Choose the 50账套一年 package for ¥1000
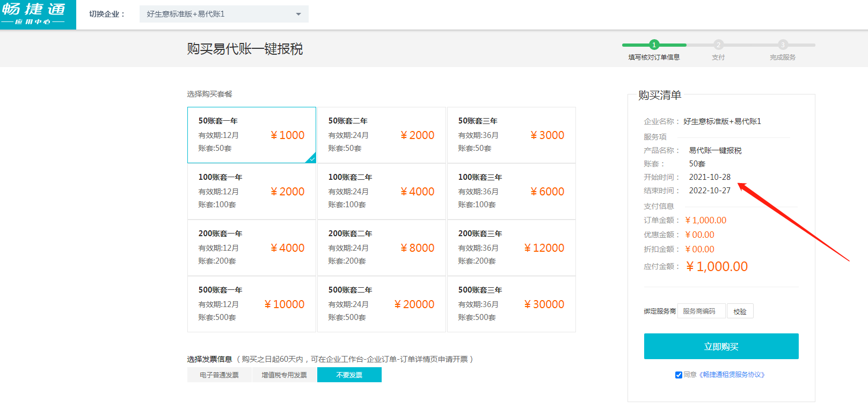This screenshot has width=868, height=408. [251, 135]
